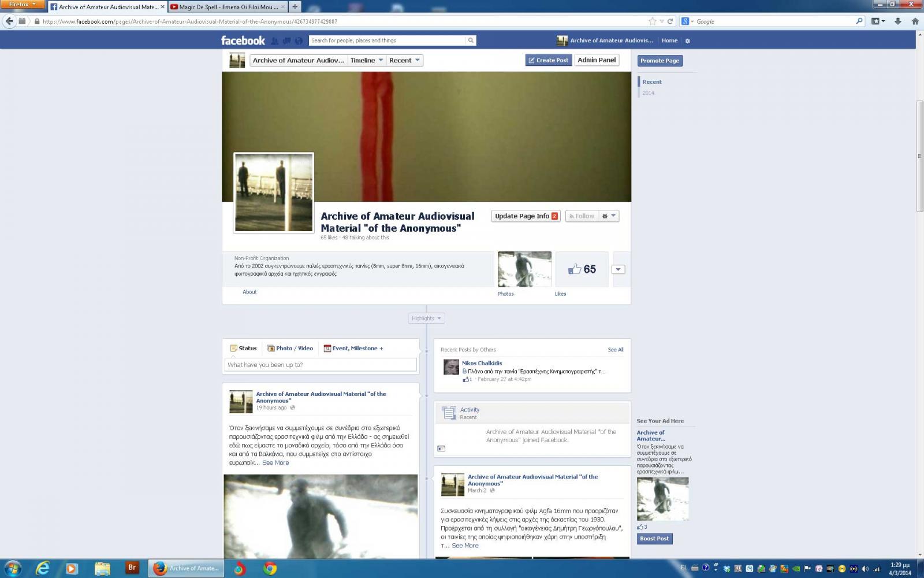The height and width of the screenshot is (578, 924).
Task: Open the friend requests icon
Action: coord(275,40)
